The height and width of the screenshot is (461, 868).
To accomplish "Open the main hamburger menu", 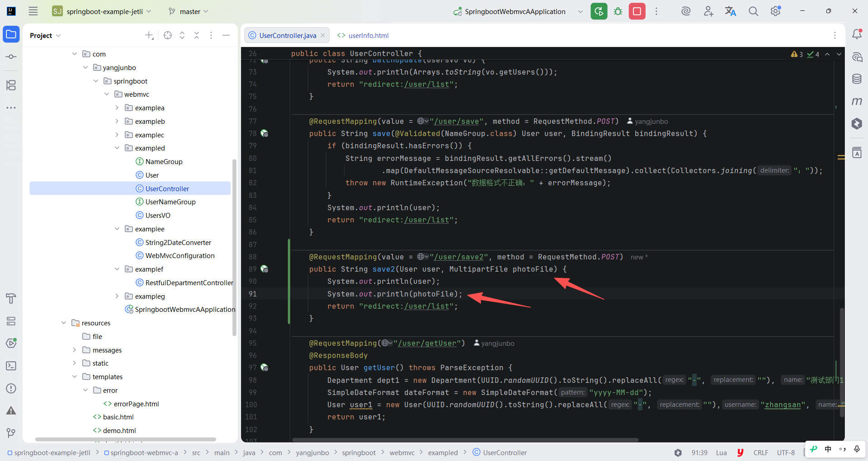I will [x=33, y=11].
